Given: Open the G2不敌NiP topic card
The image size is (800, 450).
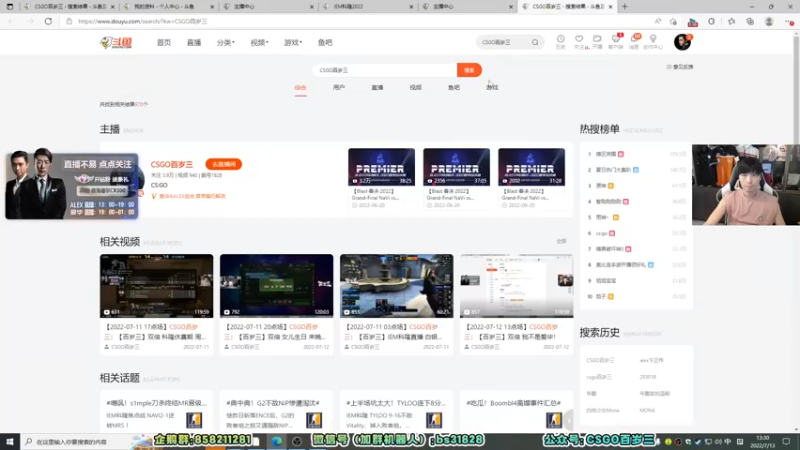Looking at the screenshot, I should click(x=277, y=413).
